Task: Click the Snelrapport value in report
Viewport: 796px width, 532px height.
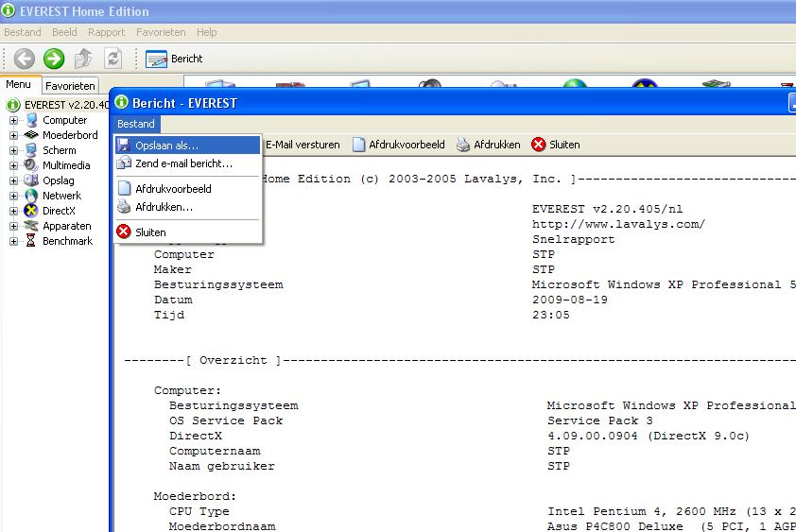Action: tap(573, 239)
